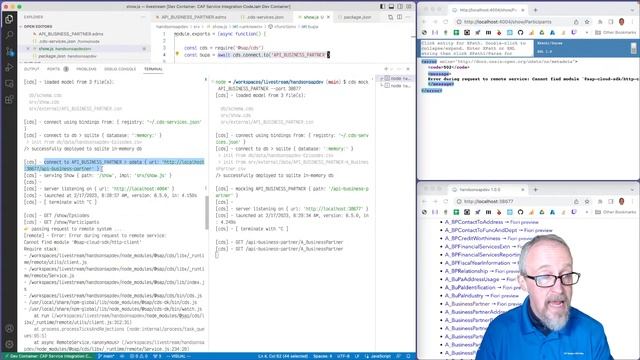Click the http://localhost:38677 link in the right terminal

tap(334, 209)
